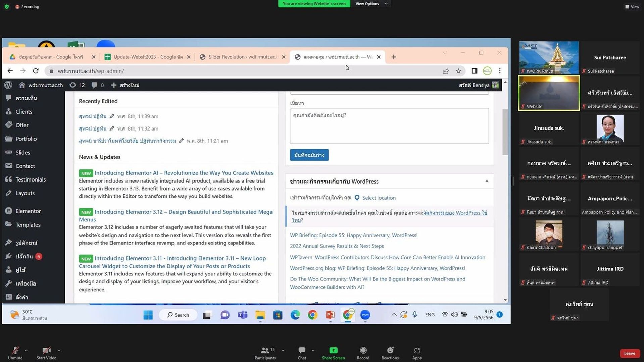The width and height of the screenshot is (644, 362).
Task: Open Clients in WordPress sidebar
Action: (x=24, y=111)
